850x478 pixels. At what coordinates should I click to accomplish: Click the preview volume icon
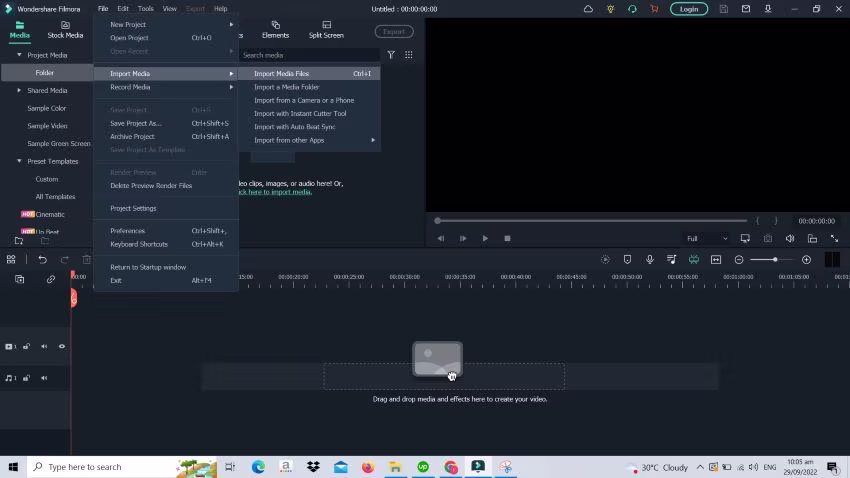(x=790, y=238)
